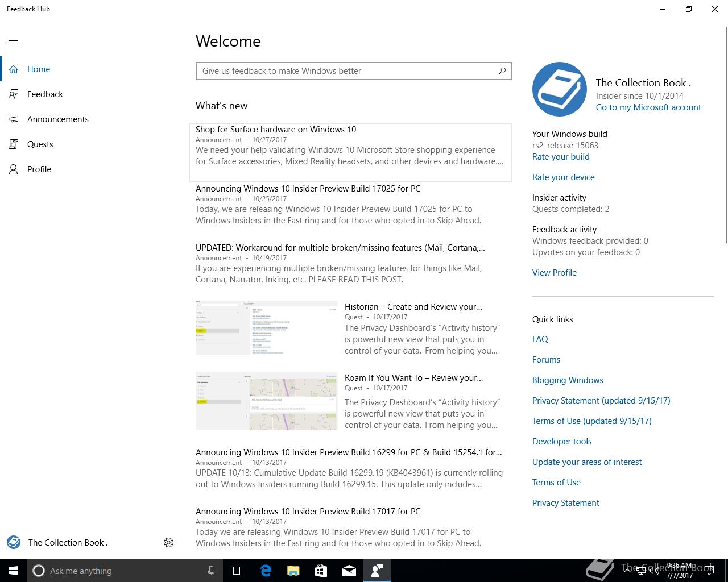Open Task View from the taskbar
Image resolution: width=728 pixels, height=582 pixels.
(237, 571)
